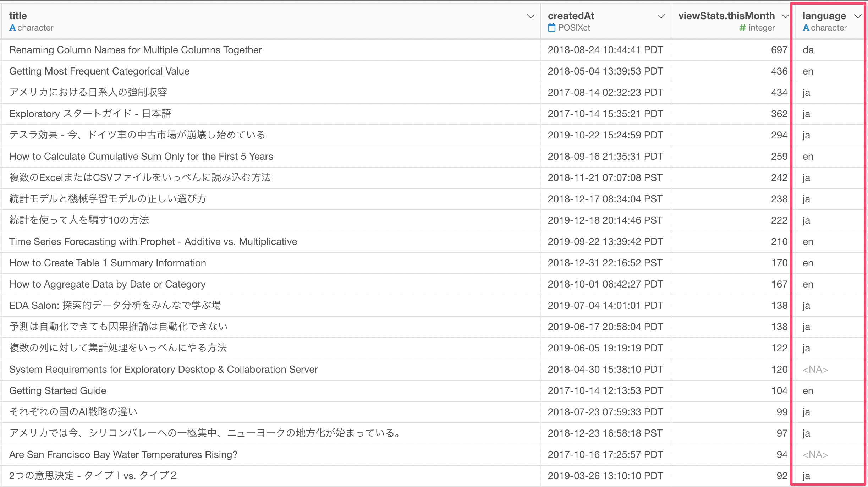The height and width of the screenshot is (487, 868).
Task: Click the character type icon under title
Action: pos(12,28)
